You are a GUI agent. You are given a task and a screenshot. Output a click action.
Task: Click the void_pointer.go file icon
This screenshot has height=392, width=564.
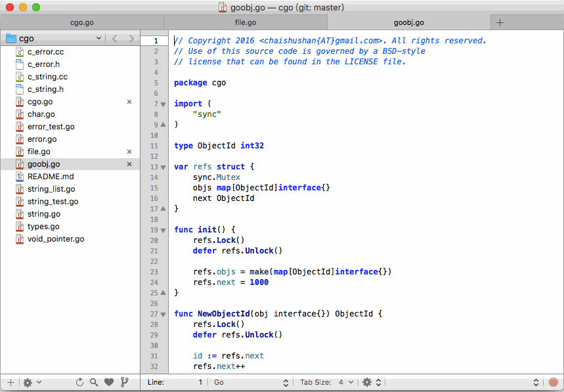20,239
